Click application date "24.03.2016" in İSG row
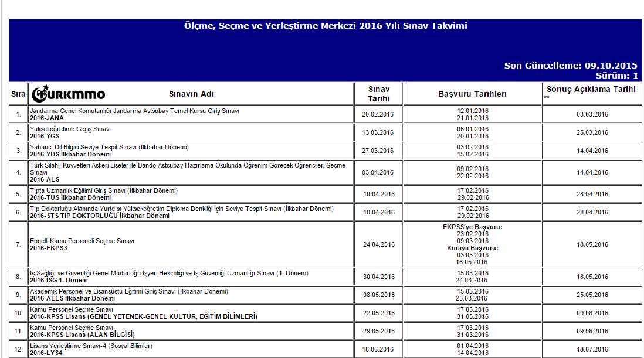Viewport: 644px width, 358px height. pos(472,281)
